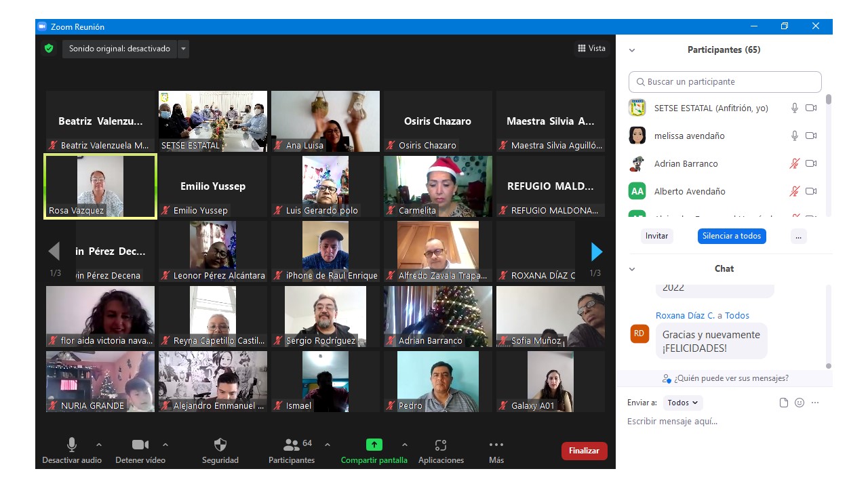The image size is (868, 488).
Task: Click the participants list scrollbar
Action: 829,100
